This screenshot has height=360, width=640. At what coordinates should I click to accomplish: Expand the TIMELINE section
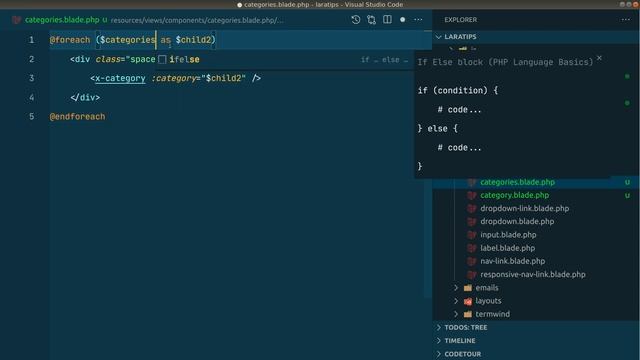[460, 340]
